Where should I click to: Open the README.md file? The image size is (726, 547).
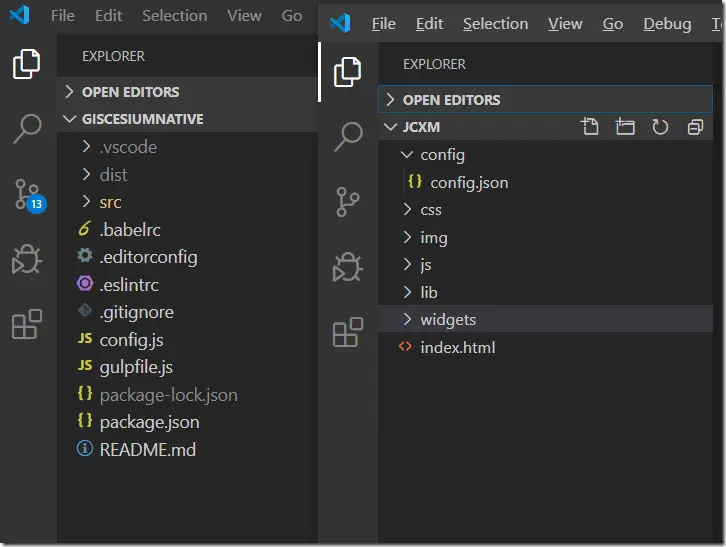click(x=147, y=450)
